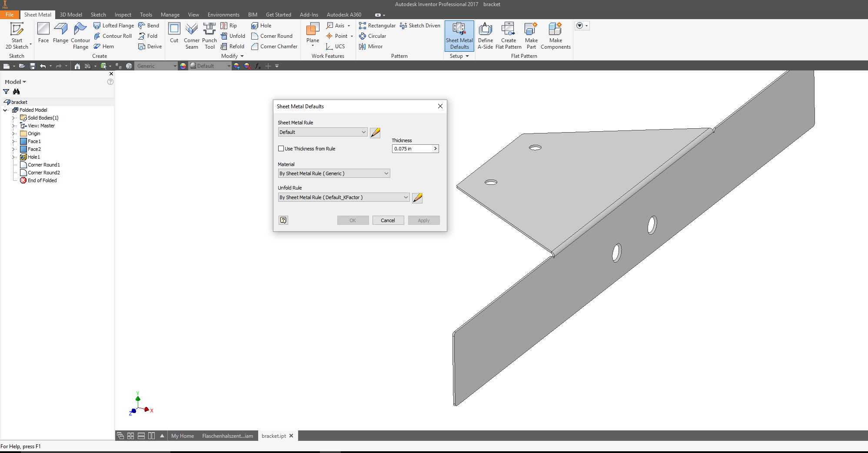Switch to the Inspect tab
Screen dimensions: 868x453
(123, 15)
